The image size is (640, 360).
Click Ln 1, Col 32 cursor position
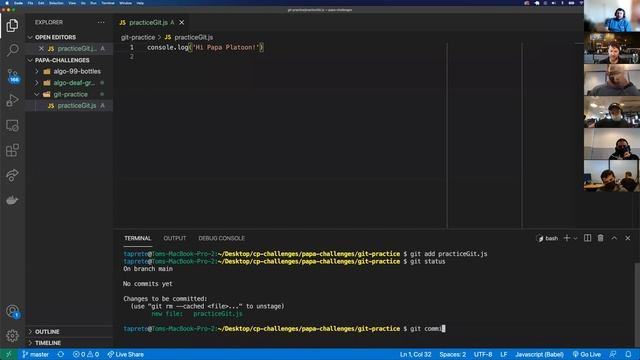416,354
